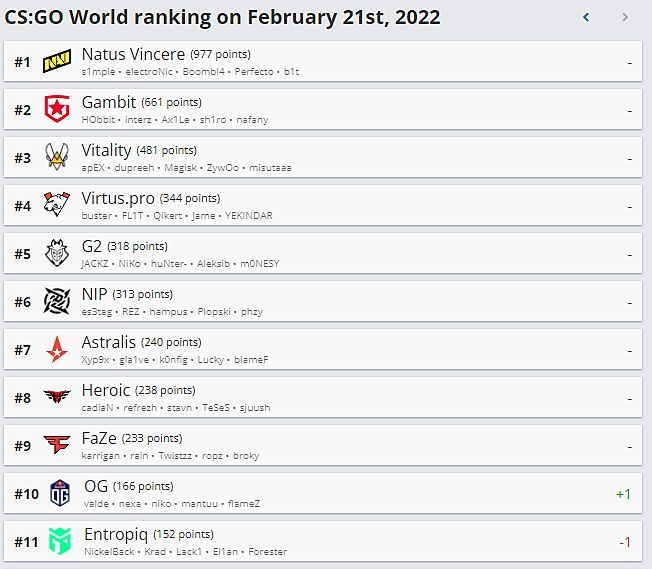Click the NIP team logo

[x=57, y=301]
